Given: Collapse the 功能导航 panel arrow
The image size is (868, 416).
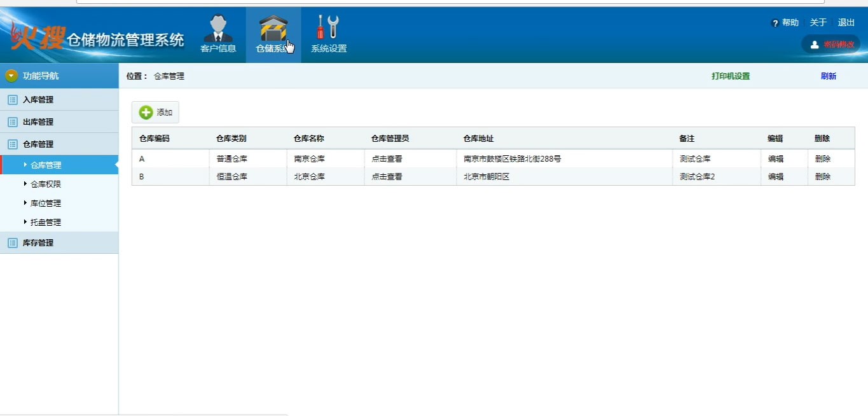Looking at the screenshot, I should coord(11,76).
